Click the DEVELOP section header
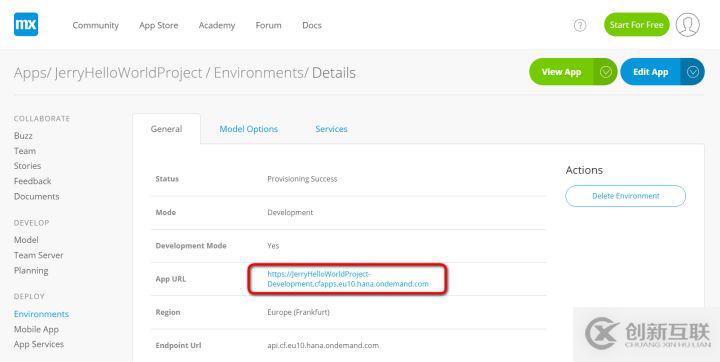The height and width of the screenshot is (362, 720). pos(31,223)
